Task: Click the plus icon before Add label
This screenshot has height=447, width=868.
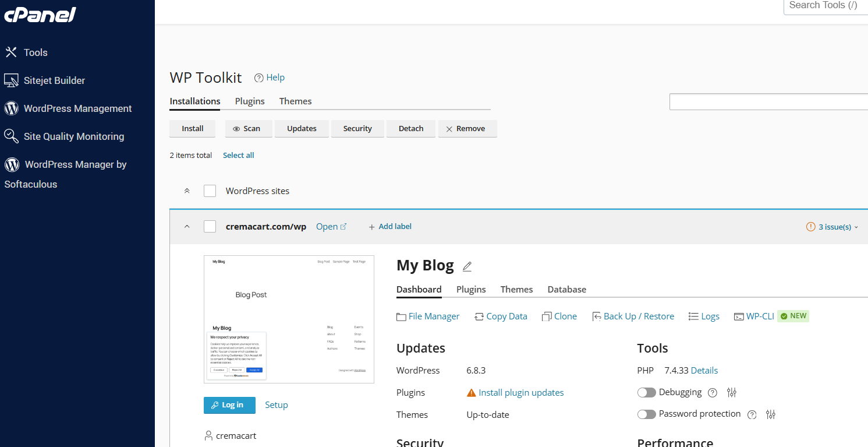Action: click(372, 227)
